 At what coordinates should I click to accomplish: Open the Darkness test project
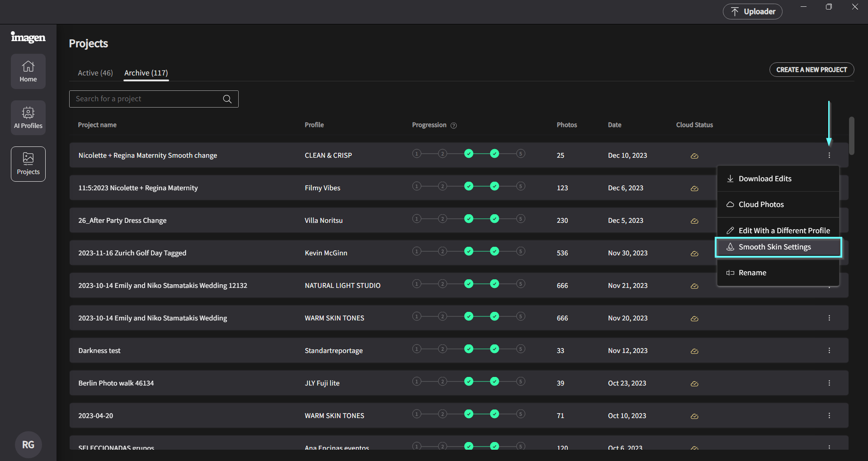pos(99,350)
